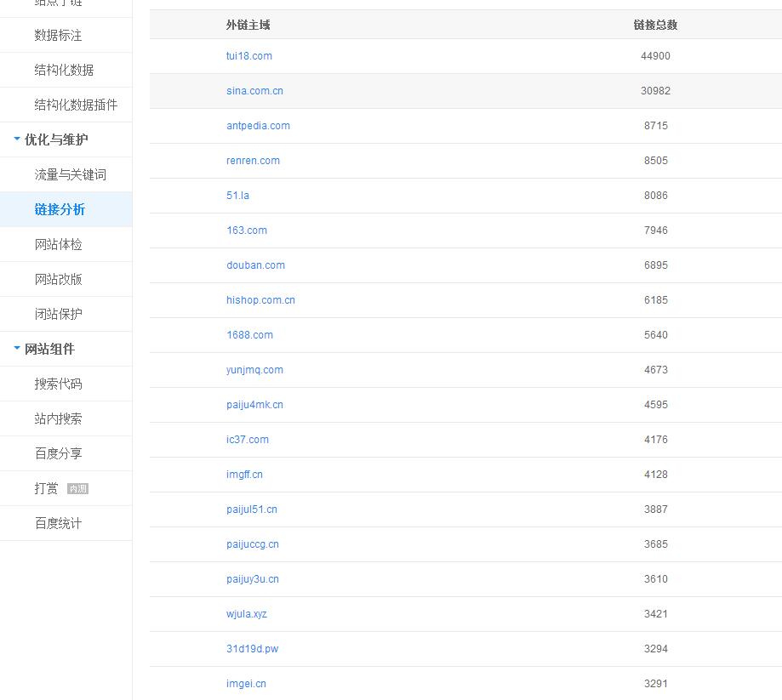Open the tui18.com domain link

coord(248,56)
